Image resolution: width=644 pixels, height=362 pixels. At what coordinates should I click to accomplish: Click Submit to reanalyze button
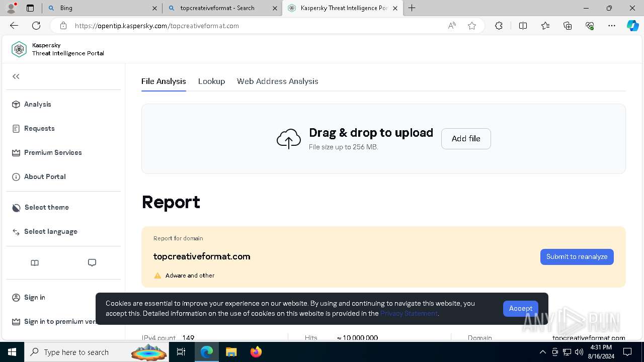tap(577, 256)
